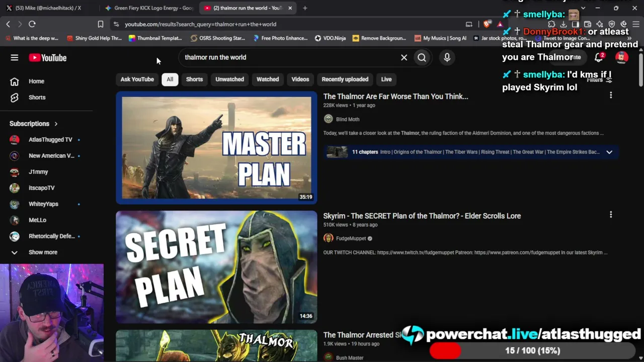Click the FudgeMuppet channel avatar
This screenshot has width=644, height=362.
click(329, 238)
